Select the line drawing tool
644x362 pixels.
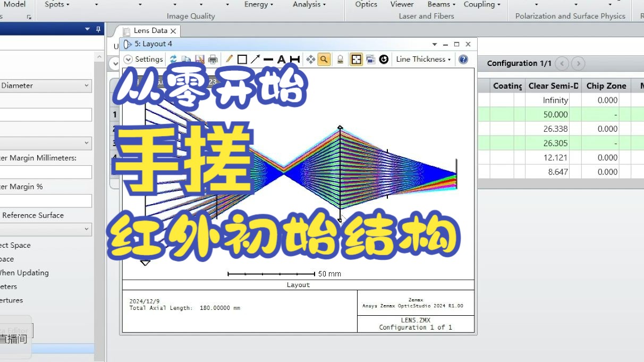pos(268,59)
